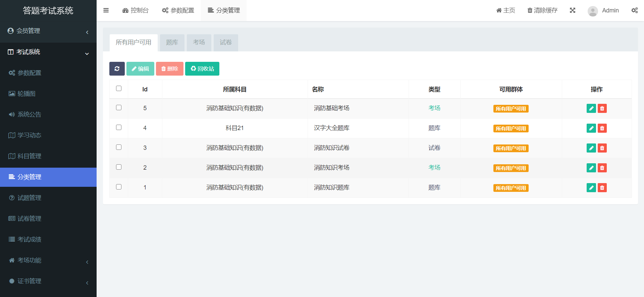Select the 分类管理 top tab

coord(224,10)
